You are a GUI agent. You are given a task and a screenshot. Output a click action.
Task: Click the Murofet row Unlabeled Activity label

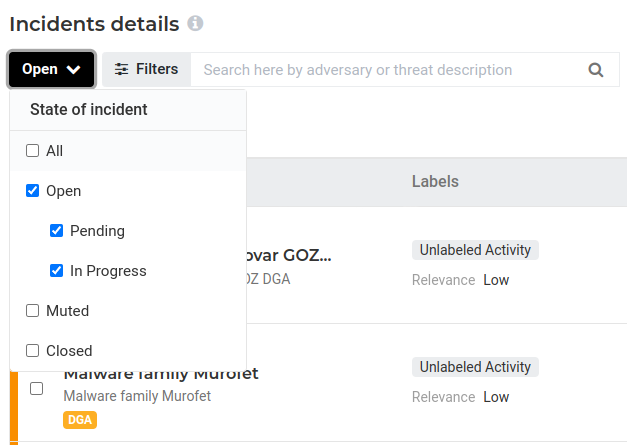click(x=475, y=367)
